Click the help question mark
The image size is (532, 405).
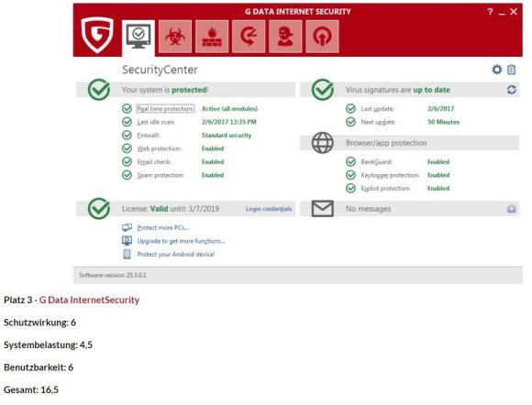490,12
